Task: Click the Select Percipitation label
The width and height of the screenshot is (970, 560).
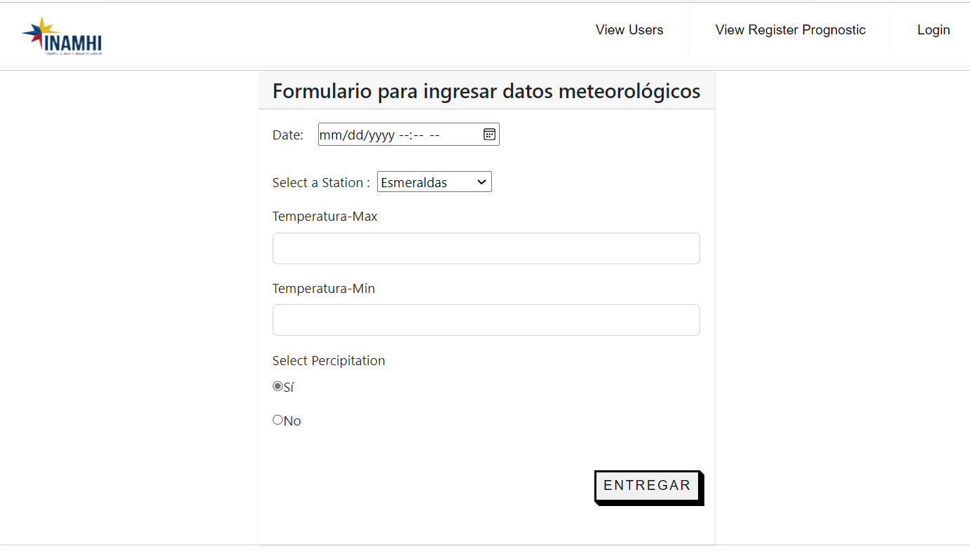Action: click(x=328, y=360)
